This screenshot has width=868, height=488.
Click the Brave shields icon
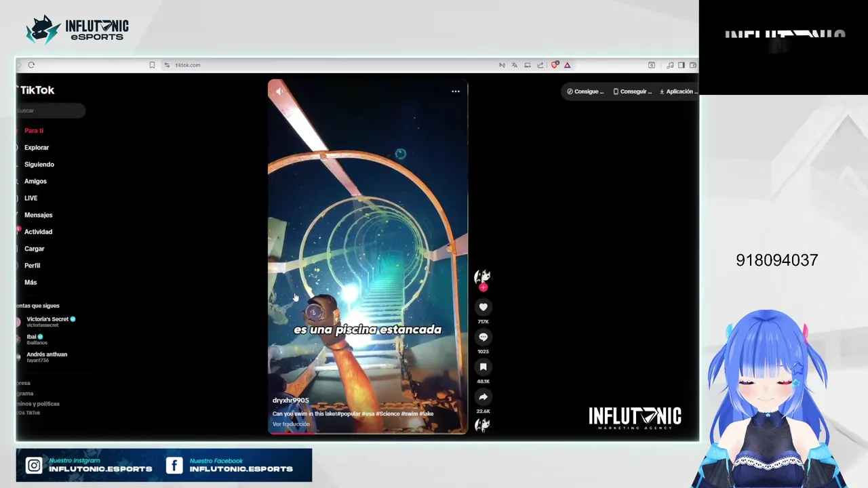click(x=555, y=65)
